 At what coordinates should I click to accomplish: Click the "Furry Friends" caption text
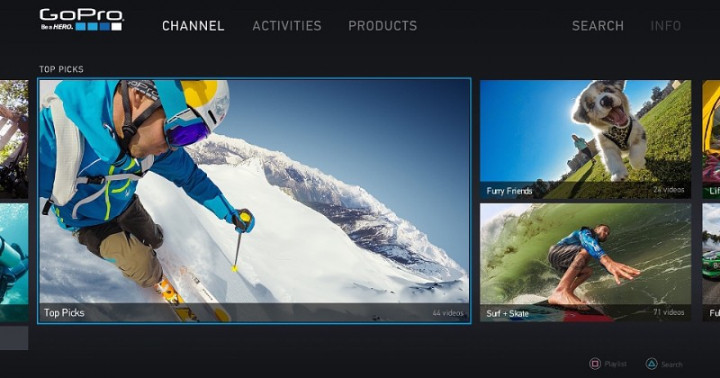pyautogui.click(x=509, y=191)
